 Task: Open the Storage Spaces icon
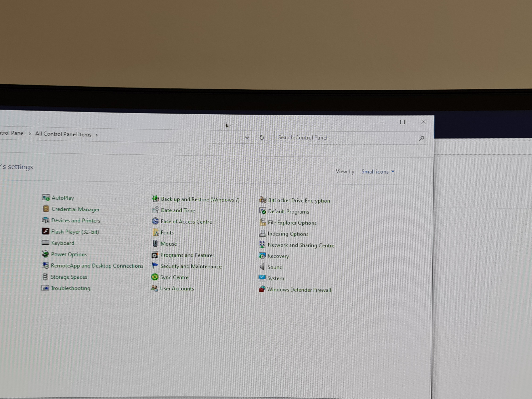[x=45, y=277]
